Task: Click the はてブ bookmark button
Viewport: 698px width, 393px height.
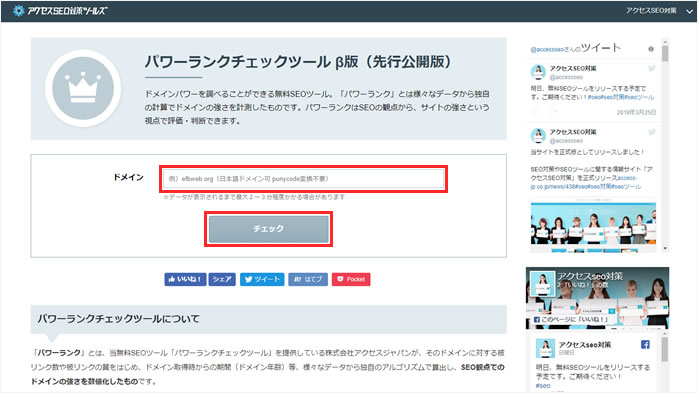Action: click(308, 280)
